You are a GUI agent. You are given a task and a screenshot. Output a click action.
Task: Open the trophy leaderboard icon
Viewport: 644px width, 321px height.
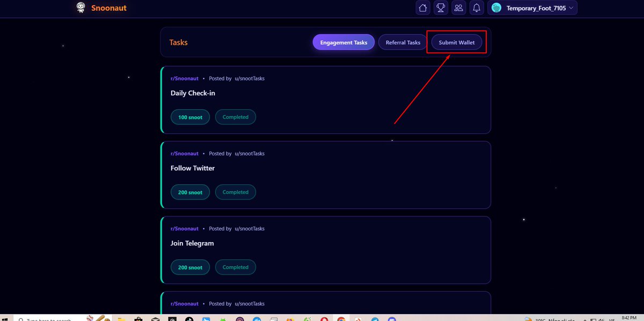(x=441, y=8)
